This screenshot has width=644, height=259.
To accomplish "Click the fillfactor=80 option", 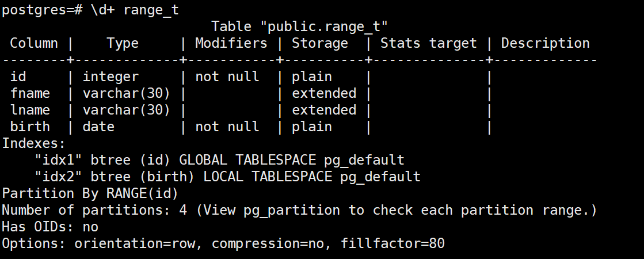I will point(393,243).
